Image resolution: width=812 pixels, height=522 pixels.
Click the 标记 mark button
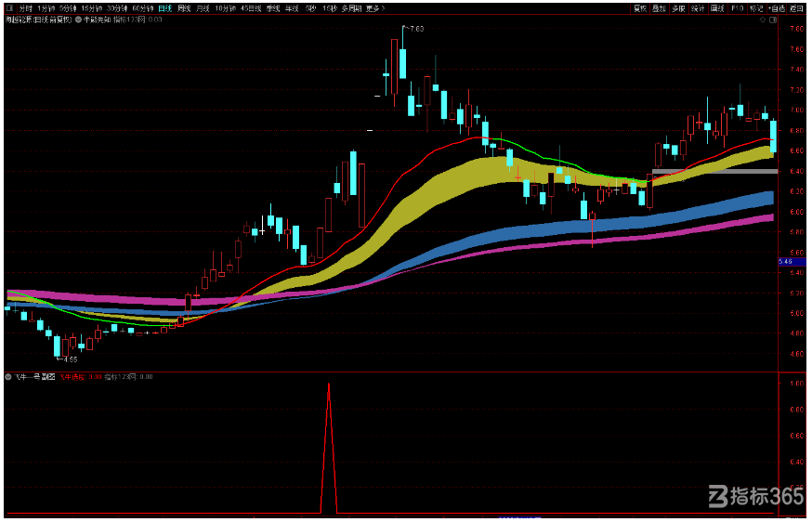pos(756,8)
